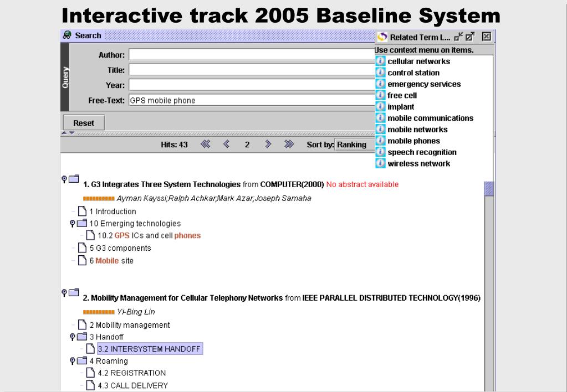
Task: Go to previous results page
Action: coord(226,144)
